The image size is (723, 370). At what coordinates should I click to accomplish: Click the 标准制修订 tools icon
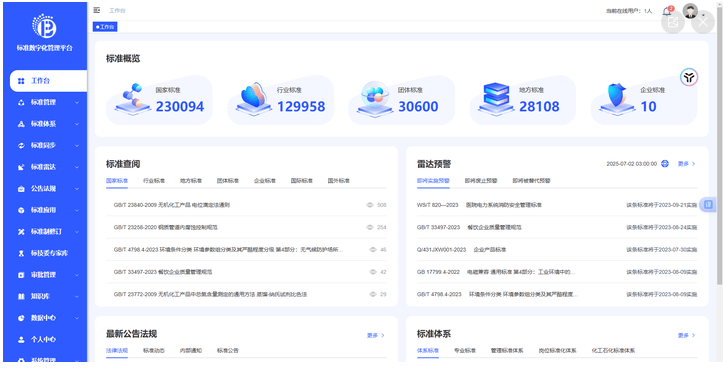(21, 232)
